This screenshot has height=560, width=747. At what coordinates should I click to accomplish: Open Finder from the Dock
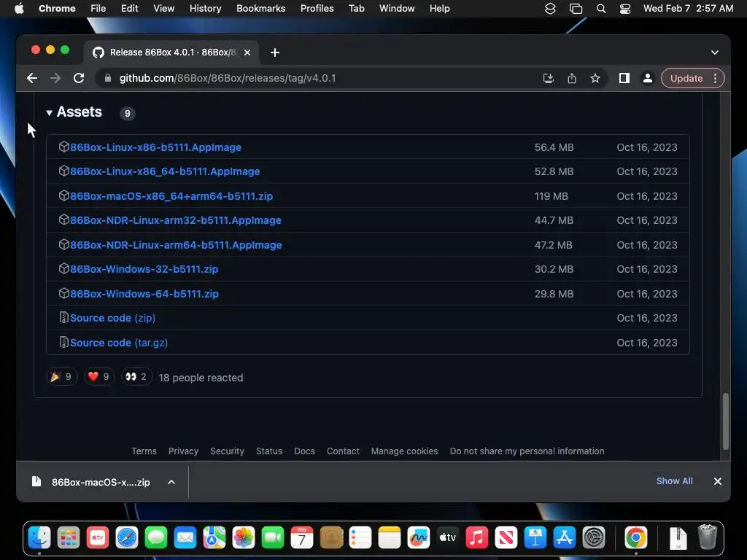[x=39, y=538]
